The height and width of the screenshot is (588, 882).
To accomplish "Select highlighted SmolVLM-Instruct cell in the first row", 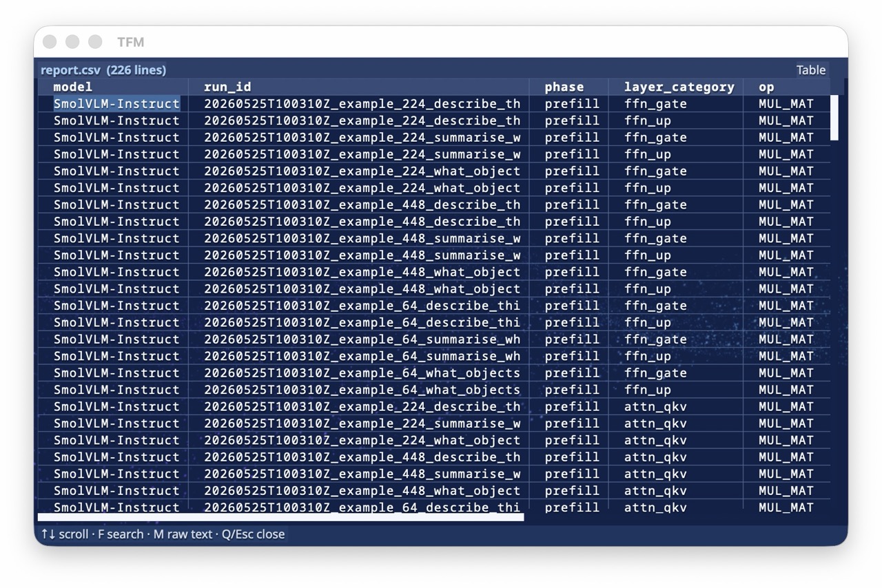I will tap(116, 104).
